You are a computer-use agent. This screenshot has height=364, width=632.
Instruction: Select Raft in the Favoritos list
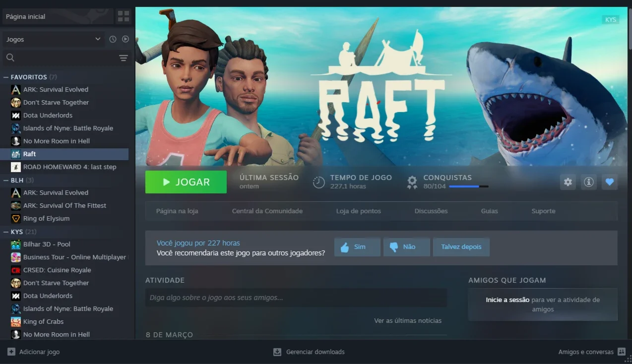click(x=64, y=154)
